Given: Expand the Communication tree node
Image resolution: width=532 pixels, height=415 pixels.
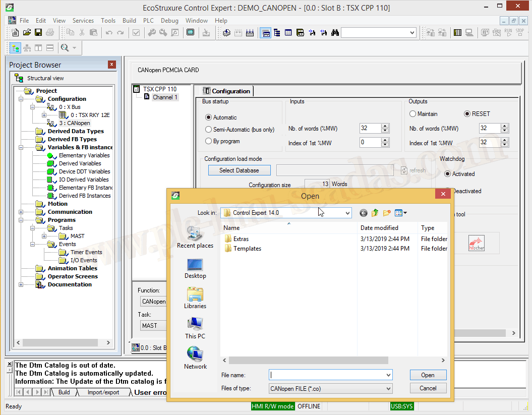Looking at the screenshot, I should coord(21,212).
